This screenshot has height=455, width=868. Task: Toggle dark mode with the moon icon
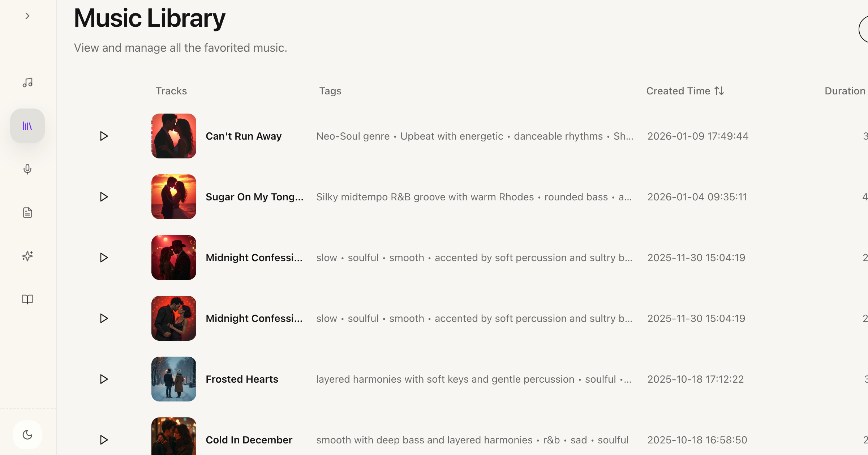pos(27,435)
